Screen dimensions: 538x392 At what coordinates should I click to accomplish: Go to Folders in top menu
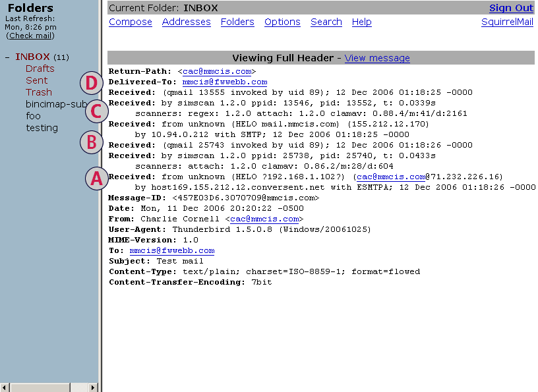[237, 22]
